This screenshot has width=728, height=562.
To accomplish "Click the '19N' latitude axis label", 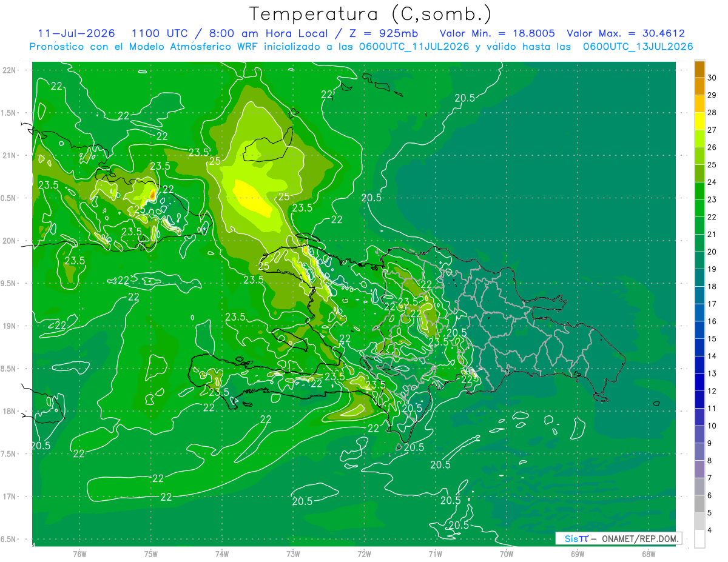I will (9, 326).
